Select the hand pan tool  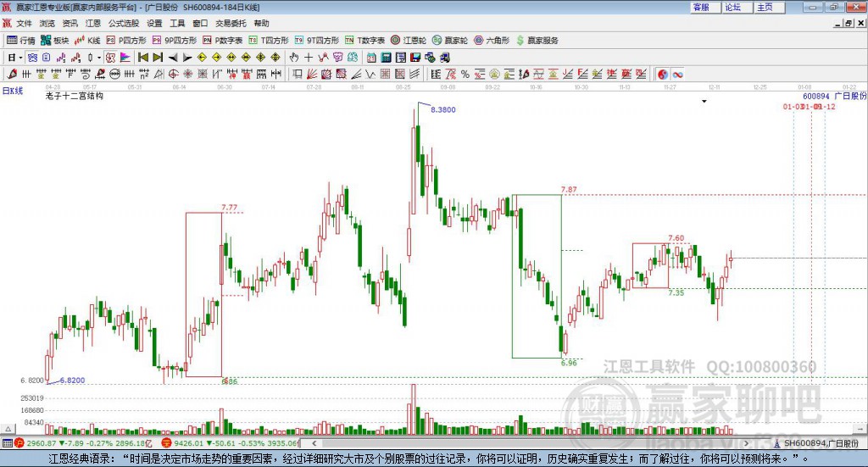pyautogui.click(x=294, y=58)
